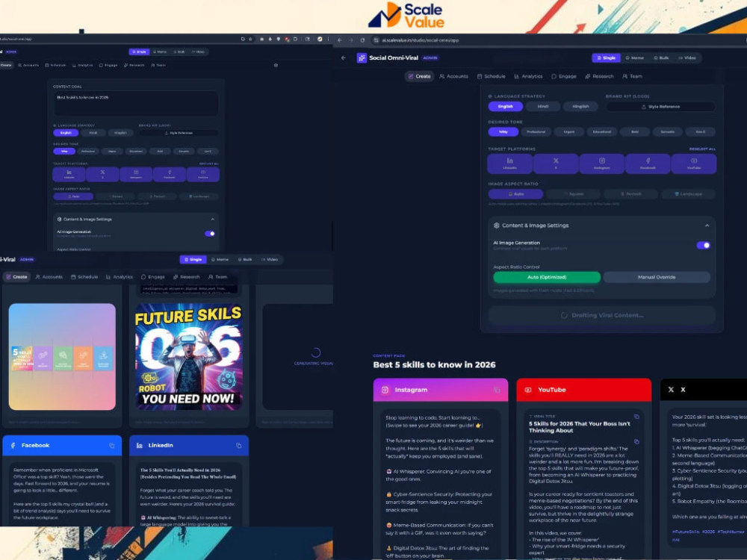Click the Content Goal text field in top-left window
The image size is (747, 560).
click(x=136, y=103)
